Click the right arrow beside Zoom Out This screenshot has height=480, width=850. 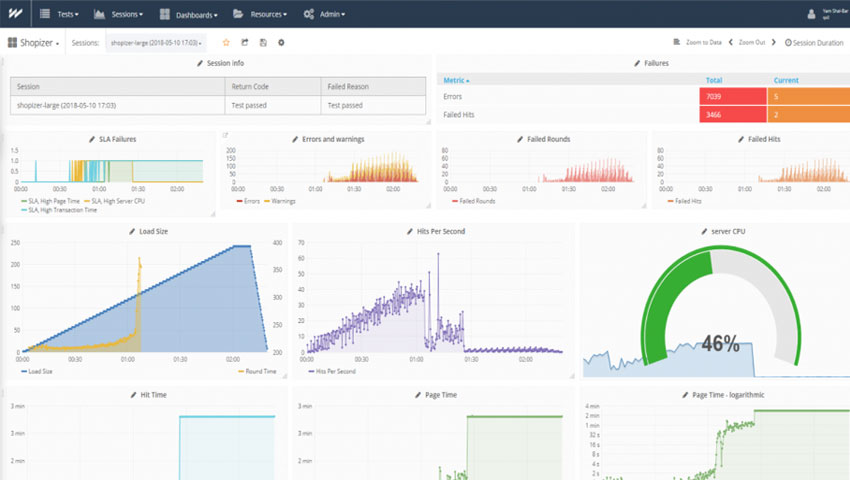(776, 43)
